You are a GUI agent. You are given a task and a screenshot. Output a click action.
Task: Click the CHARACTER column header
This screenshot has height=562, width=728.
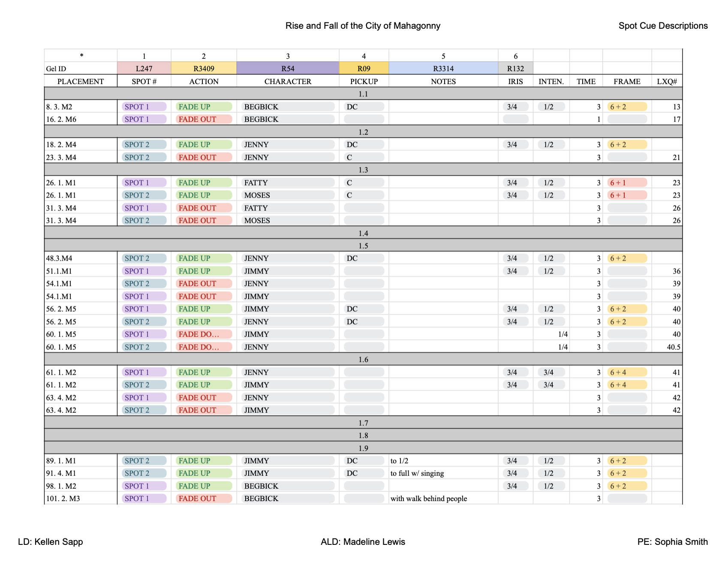(288, 81)
